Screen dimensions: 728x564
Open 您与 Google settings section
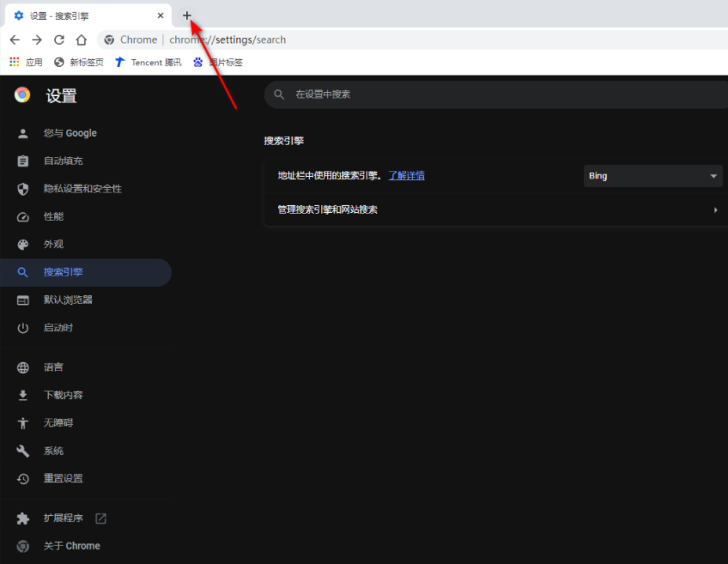tap(87, 133)
